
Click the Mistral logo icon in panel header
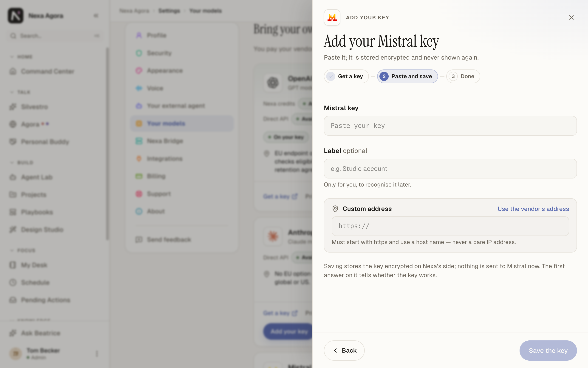(332, 17)
